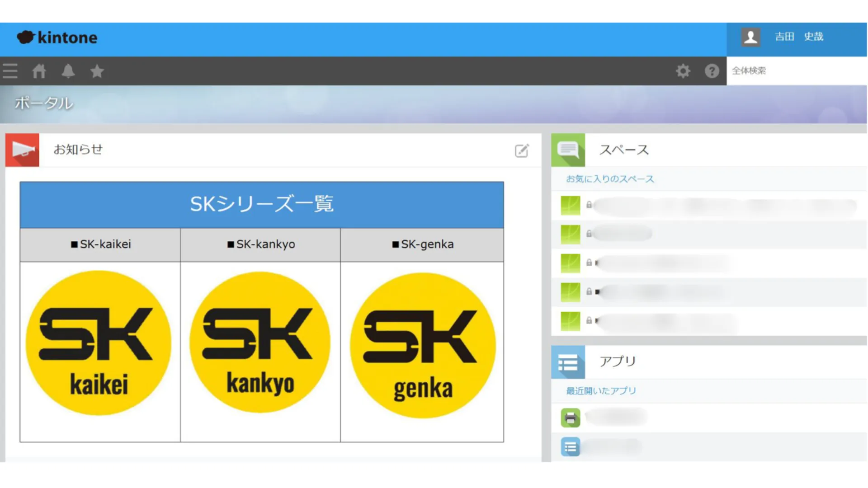Open the SK kaikei logo image
This screenshot has width=868, height=488.
tap(99, 343)
